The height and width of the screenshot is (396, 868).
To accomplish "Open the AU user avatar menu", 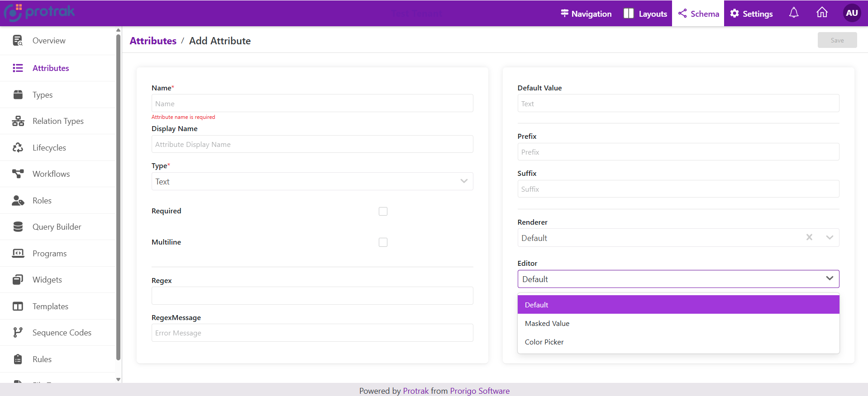I will [851, 13].
